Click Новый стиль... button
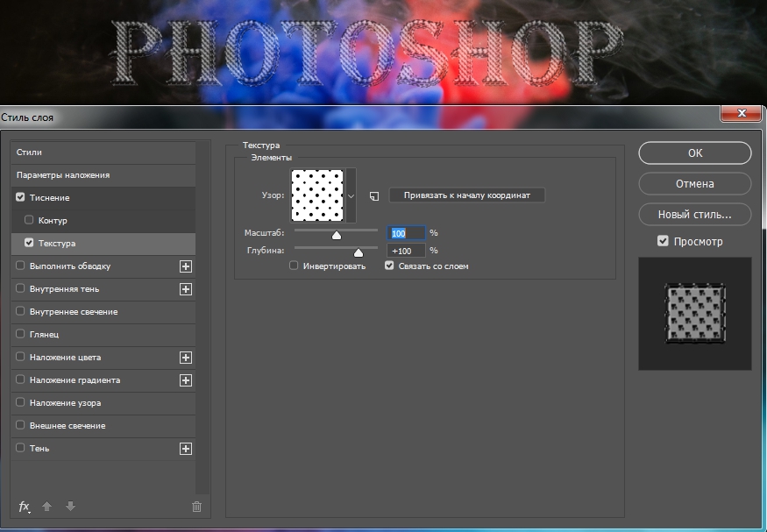This screenshot has height=532, width=767. click(694, 214)
